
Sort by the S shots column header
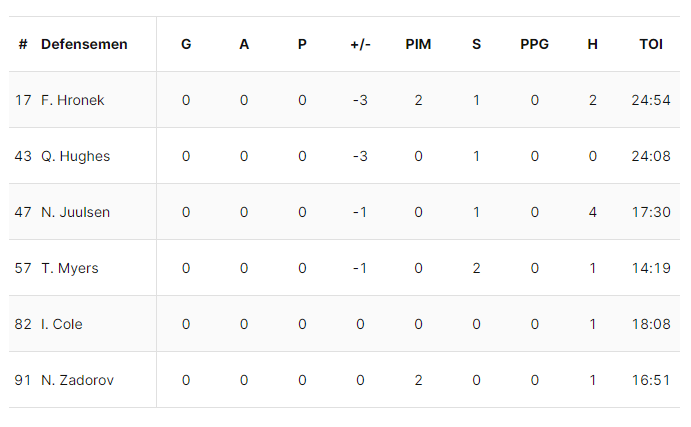pos(476,45)
